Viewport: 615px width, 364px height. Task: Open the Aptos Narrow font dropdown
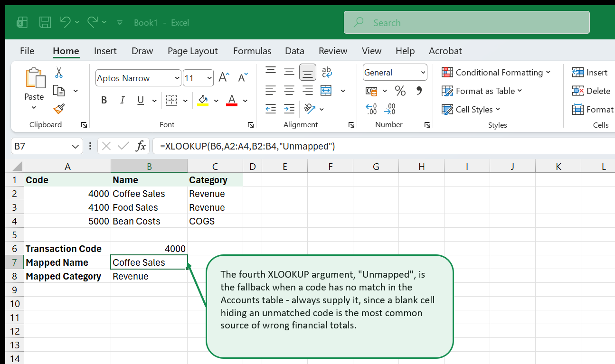click(178, 78)
